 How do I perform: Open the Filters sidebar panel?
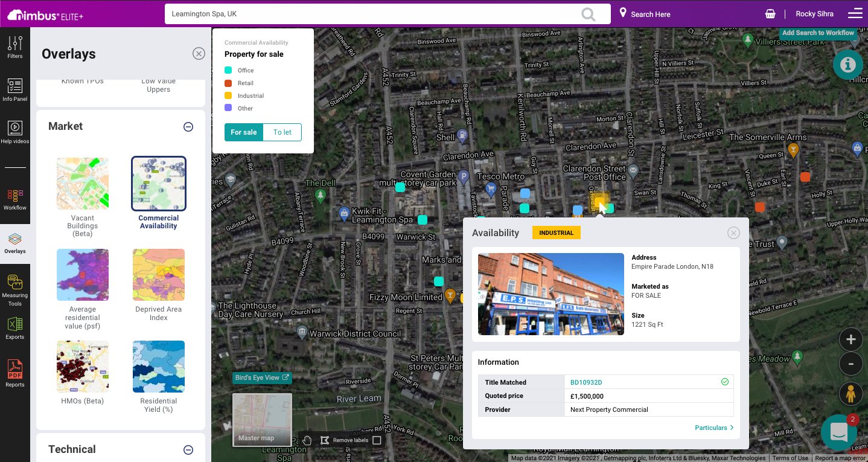(15, 47)
